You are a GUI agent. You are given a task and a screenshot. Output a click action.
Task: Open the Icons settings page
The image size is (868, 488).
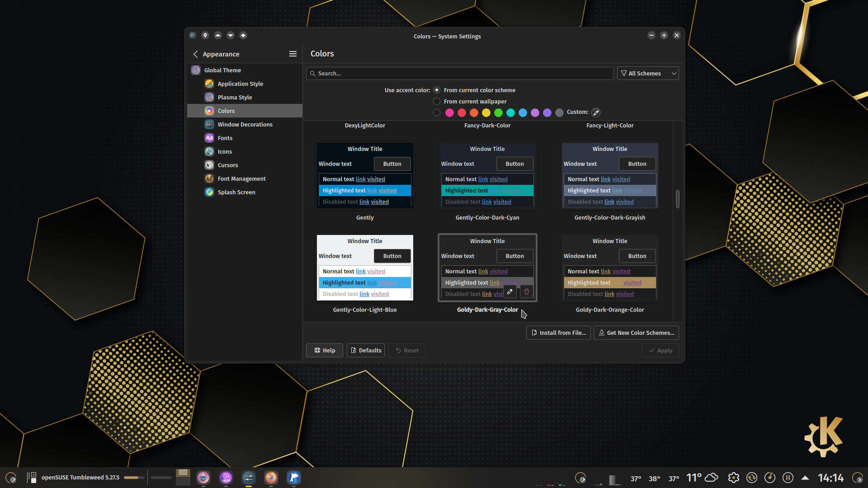(x=245, y=151)
